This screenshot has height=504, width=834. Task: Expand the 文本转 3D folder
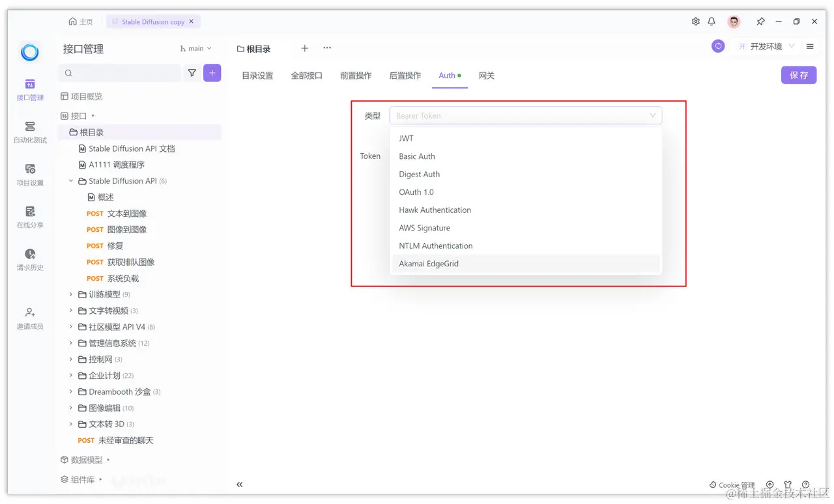pyautogui.click(x=71, y=425)
